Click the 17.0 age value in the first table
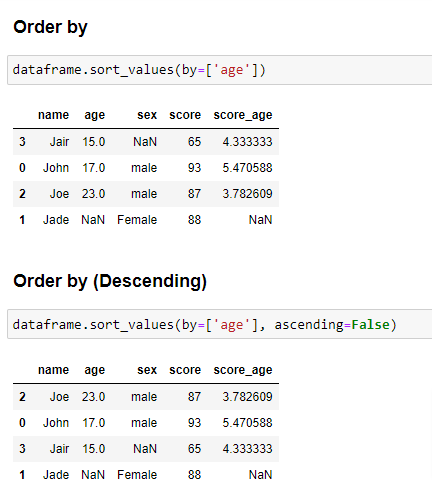The width and height of the screenshot is (432, 497). (94, 168)
